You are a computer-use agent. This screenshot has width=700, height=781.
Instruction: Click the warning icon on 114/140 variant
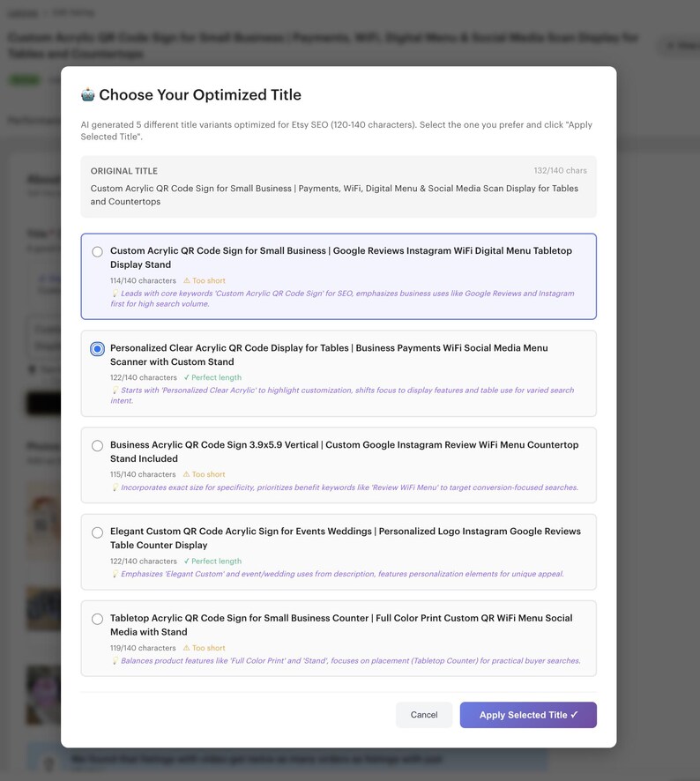click(187, 280)
